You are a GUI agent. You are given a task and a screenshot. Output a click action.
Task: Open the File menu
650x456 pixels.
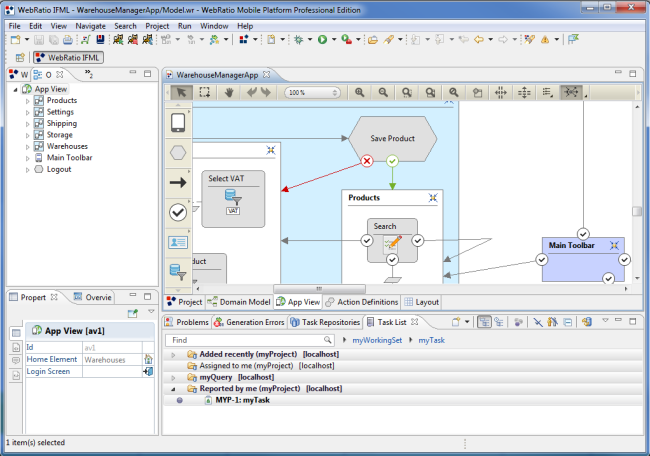(x=15, y=26)
